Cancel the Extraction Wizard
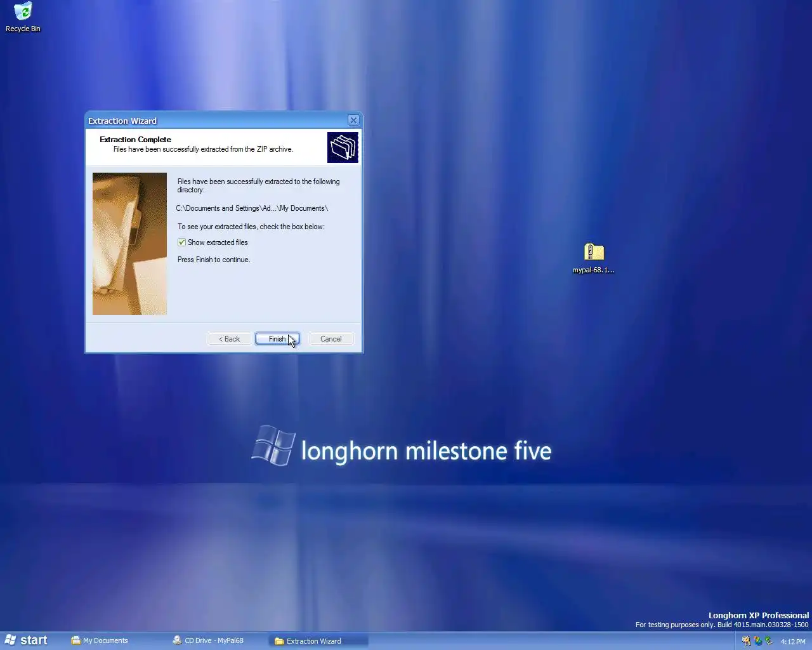This screenshot has width=812, height=650. pos(331,339)
